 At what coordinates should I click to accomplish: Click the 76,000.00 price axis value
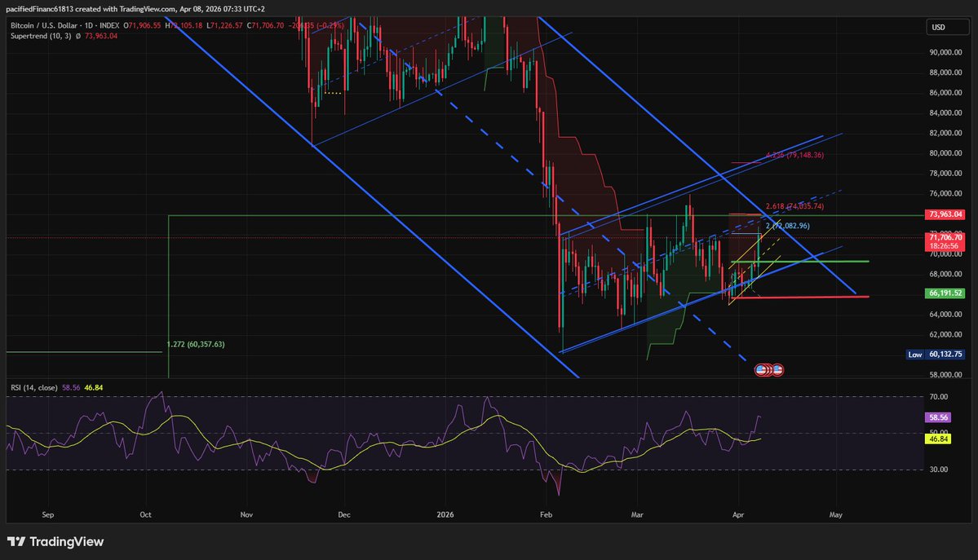(945, 193)
